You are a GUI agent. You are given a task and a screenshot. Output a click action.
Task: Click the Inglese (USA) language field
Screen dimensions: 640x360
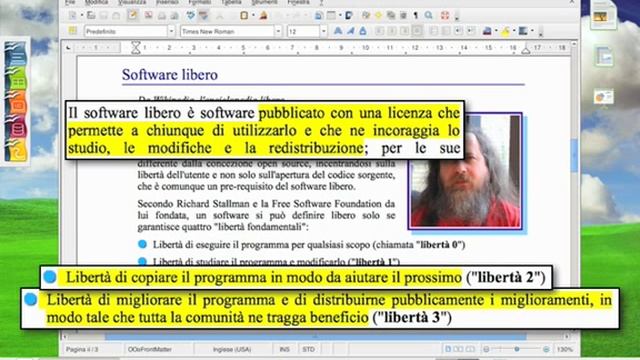[232, 349]
